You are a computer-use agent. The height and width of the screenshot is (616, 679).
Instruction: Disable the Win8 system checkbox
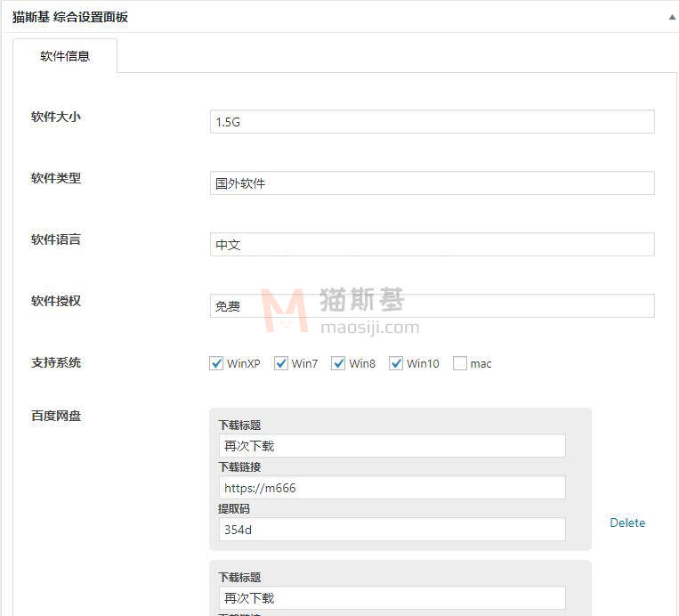click(x=338, y=363)
